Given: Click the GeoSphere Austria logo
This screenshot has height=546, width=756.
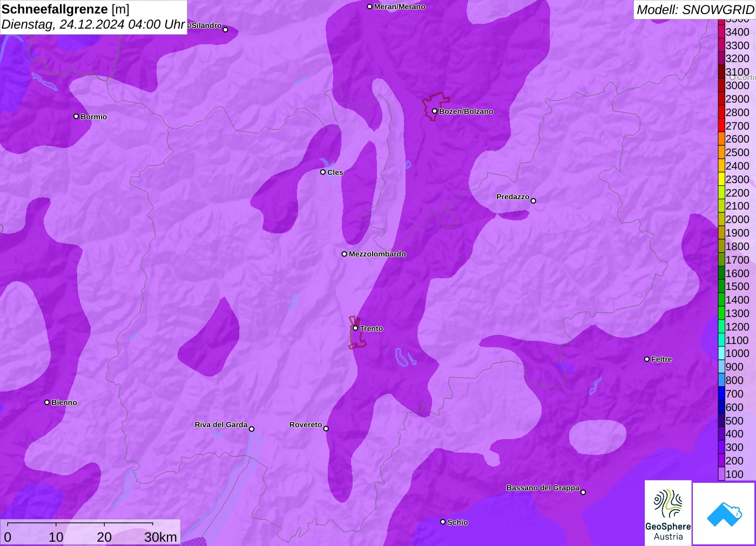Looking at the screenshot, I should [668, 513].
